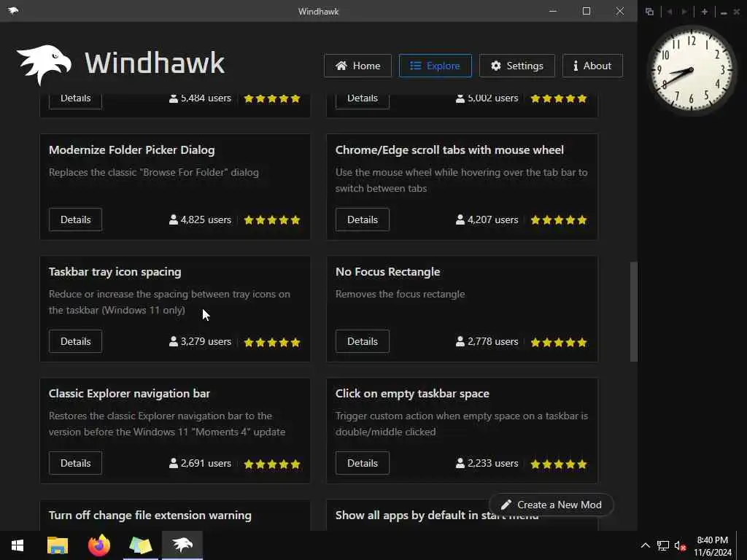Open the sticky notes taskbar app
Screen dimensions: 747x560
pos(141,545)
